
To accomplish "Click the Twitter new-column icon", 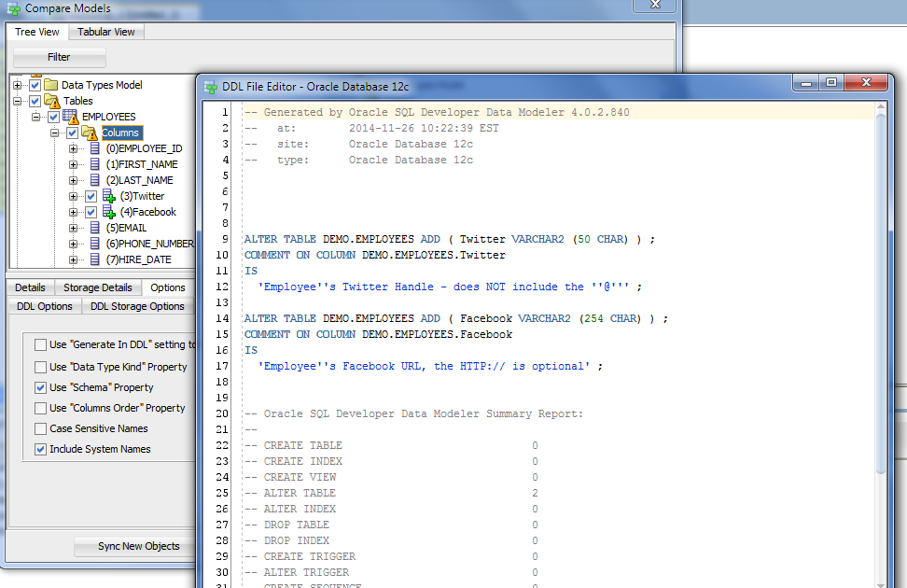I will point(109,196).
